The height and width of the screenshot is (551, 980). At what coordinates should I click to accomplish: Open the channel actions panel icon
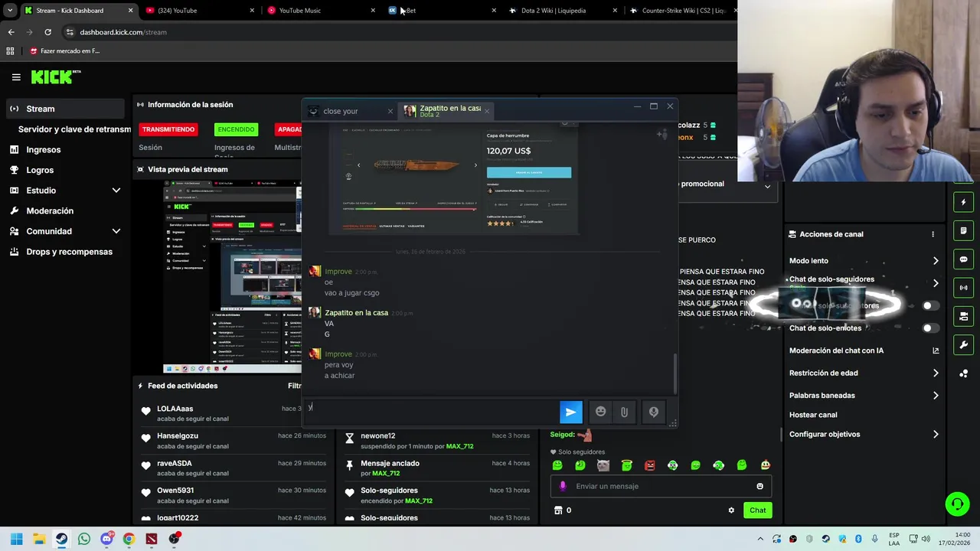tap(963, 316)
